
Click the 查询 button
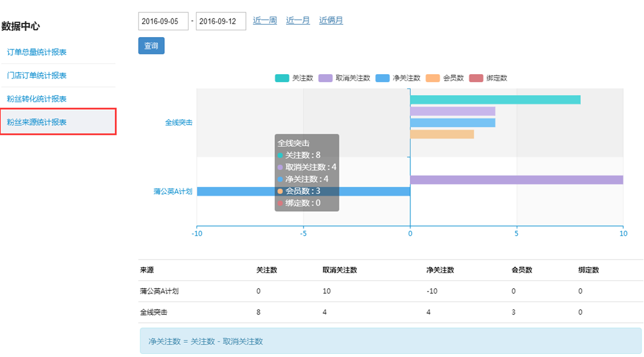click(151, 46)
